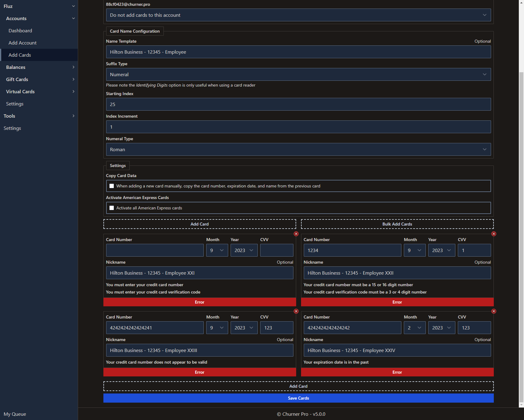Expand the Balances sidebar chevron

(73, 67)
